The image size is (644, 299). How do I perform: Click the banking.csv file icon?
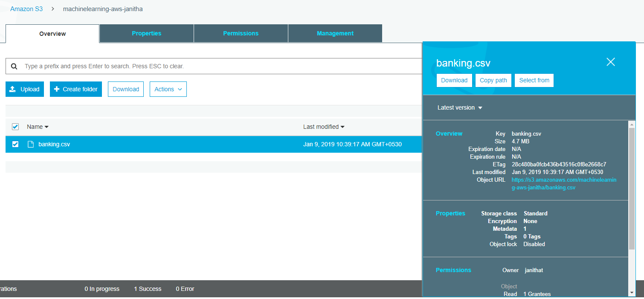31,144
